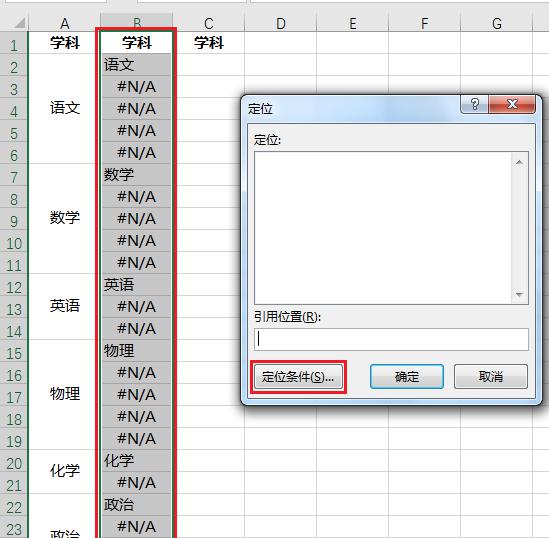Click merged cell 英语 in column A
Image resolution: width=549 pixels, height=538 pixels.
click(x=64, y=307)
